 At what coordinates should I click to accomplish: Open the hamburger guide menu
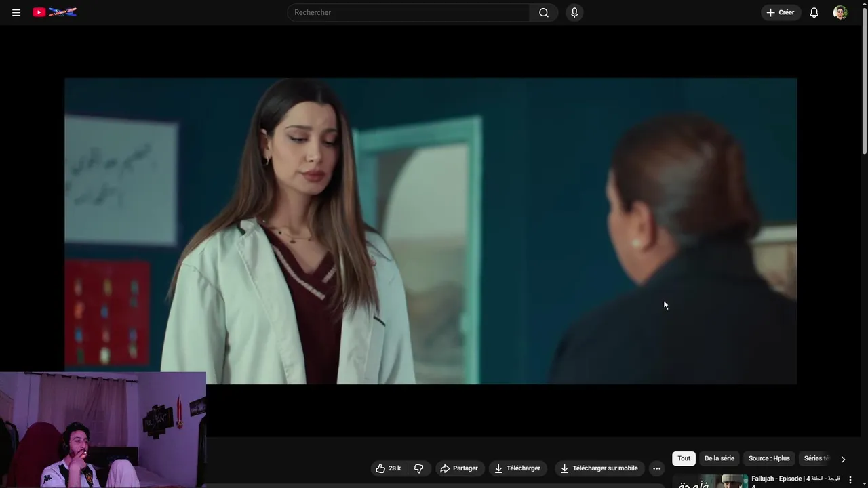pyautogui.click(x=16, y=12)
